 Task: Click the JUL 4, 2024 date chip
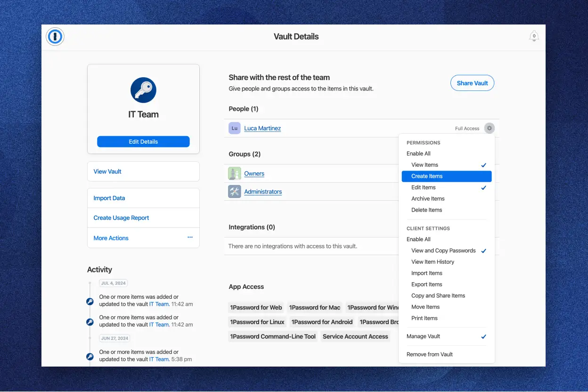click(x=113, y=283)
